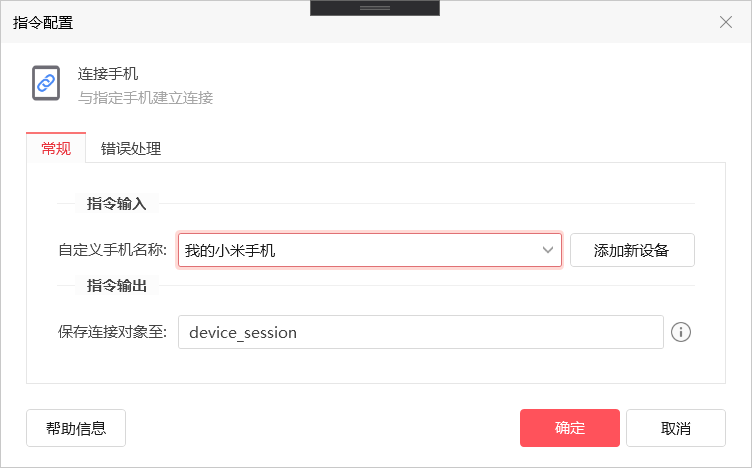Screen dimensions: 752x468
Task: Focus the device_session input field
Action: coord(420,332)
